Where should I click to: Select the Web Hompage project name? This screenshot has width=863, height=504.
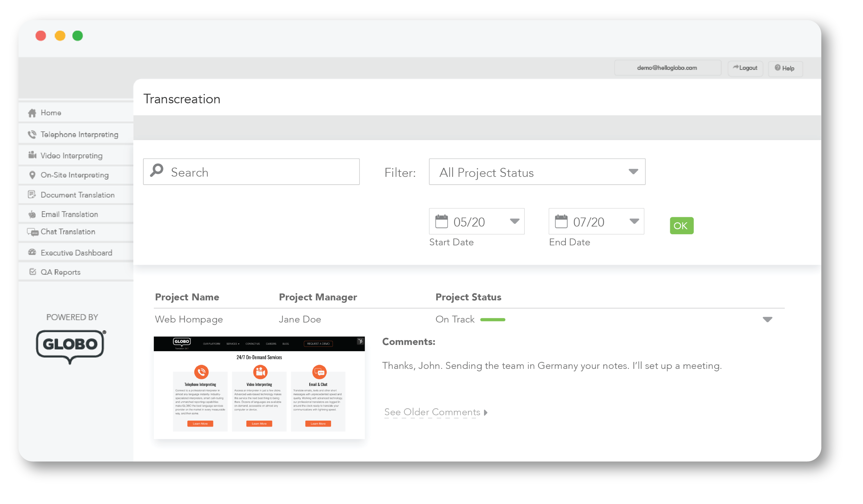coord(189,320)
